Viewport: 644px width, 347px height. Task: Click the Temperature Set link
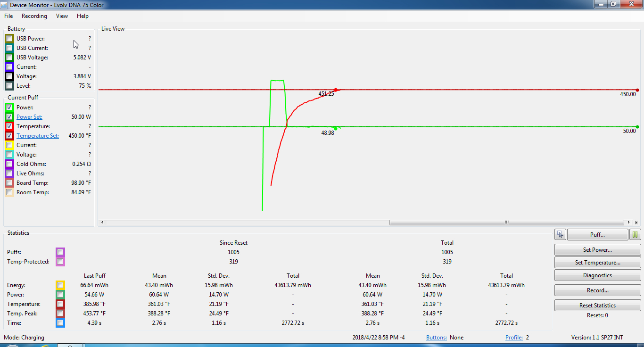point(38,136)
